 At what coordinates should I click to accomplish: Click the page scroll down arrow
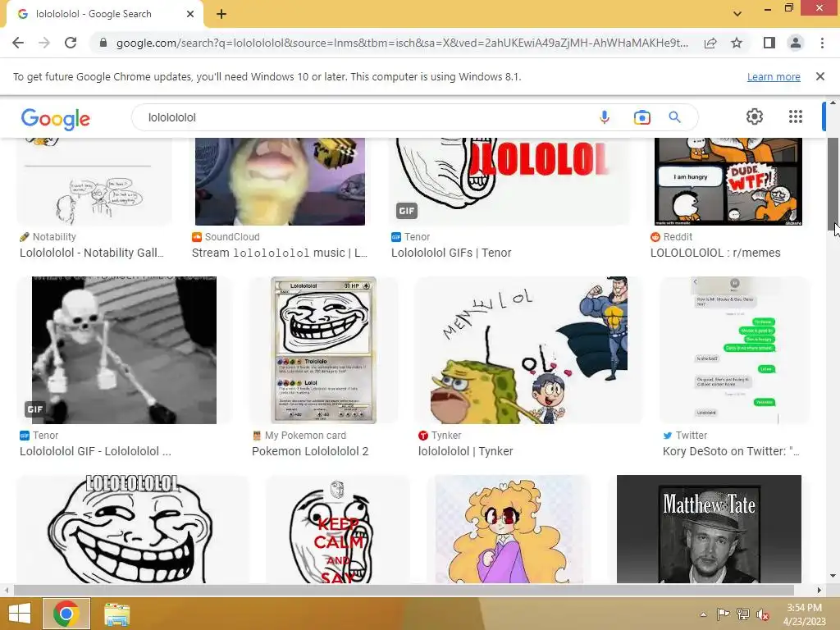tap(833, 577)
